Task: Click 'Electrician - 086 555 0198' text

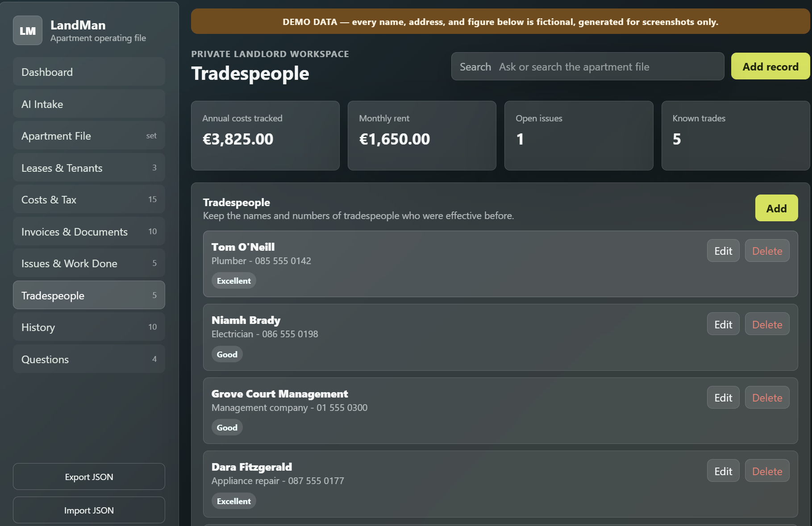Action: 265,334
